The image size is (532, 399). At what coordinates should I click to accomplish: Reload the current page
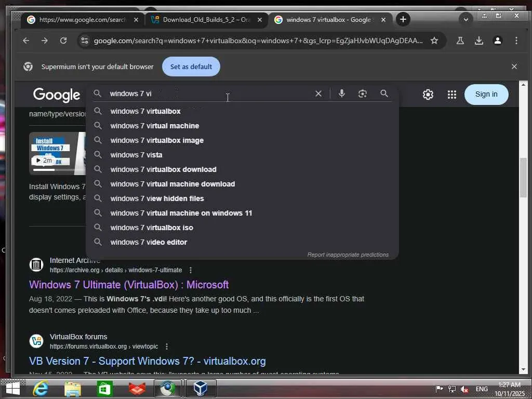[x=63, y=41]
